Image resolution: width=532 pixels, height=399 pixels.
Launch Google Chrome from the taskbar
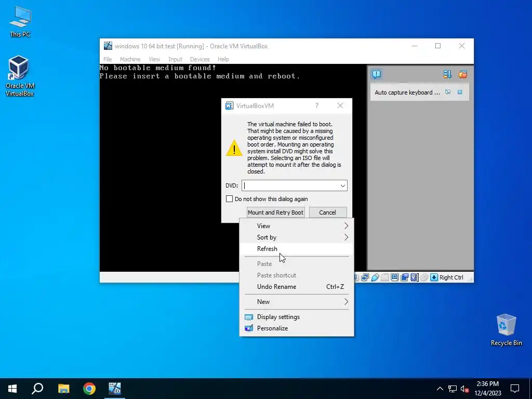(89, 389)
